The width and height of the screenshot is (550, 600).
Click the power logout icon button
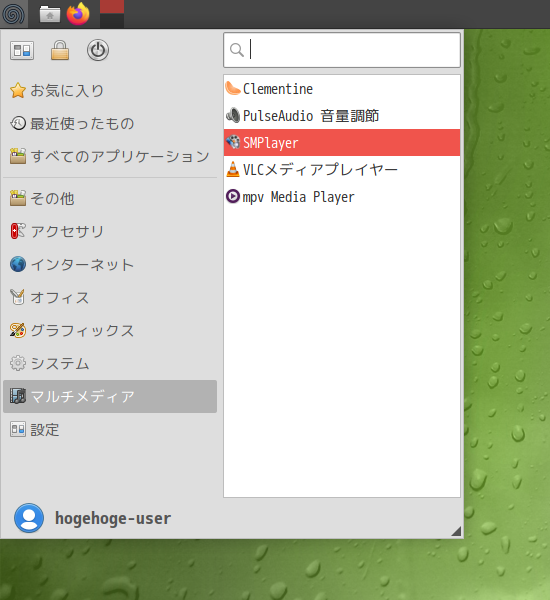tap(98, 50)
